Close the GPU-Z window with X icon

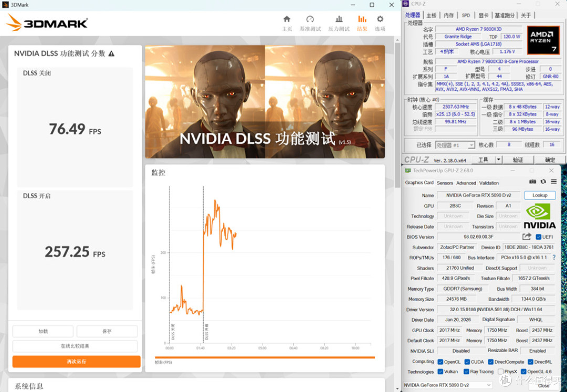(x=551, y=171)
